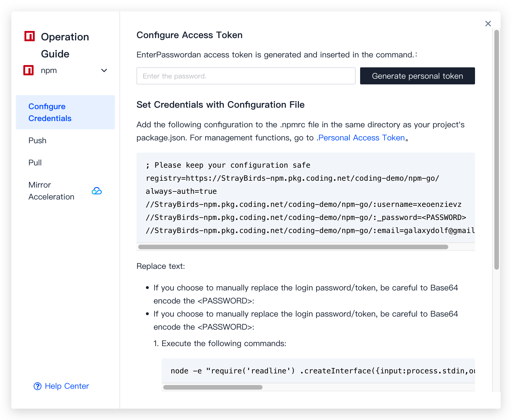Go to the Push guide section

coord(38,140)
